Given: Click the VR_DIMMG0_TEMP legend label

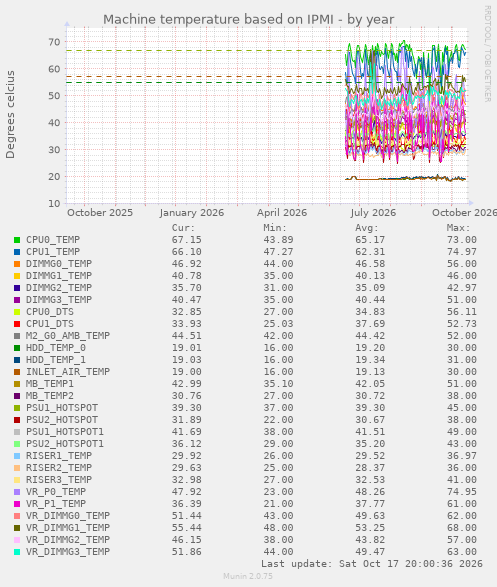Looking at the screenshot, I should (68, 516).
